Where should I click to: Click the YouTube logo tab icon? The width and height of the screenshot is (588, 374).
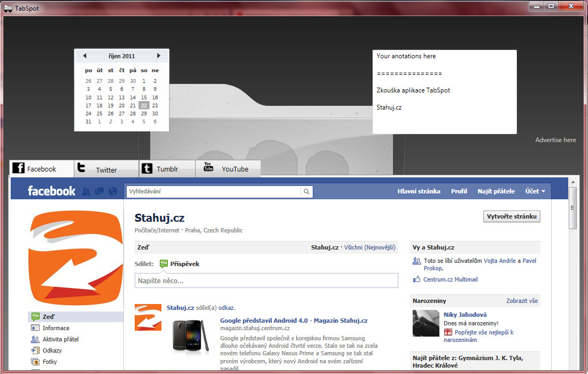[208, 166]
